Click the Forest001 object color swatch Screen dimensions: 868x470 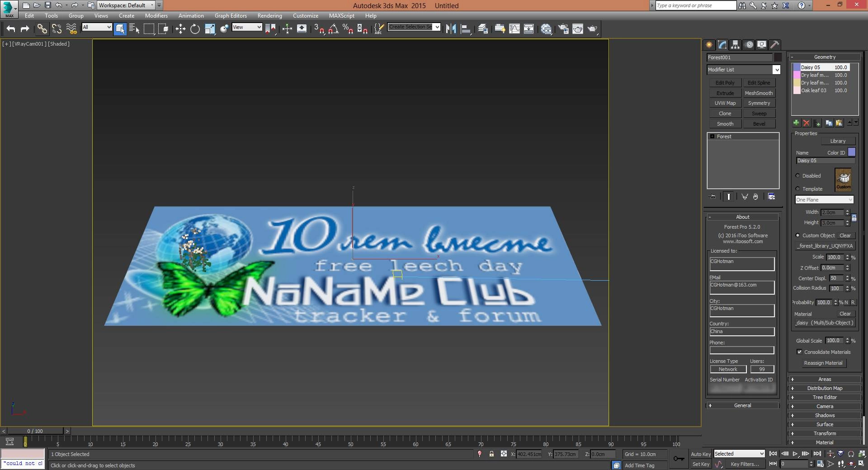pos(778,57)
